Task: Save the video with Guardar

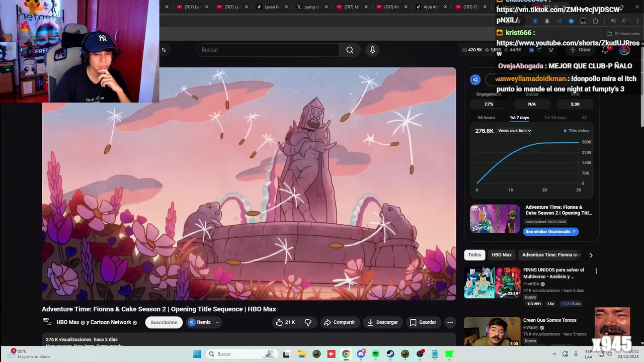Action: coord(423,322)
